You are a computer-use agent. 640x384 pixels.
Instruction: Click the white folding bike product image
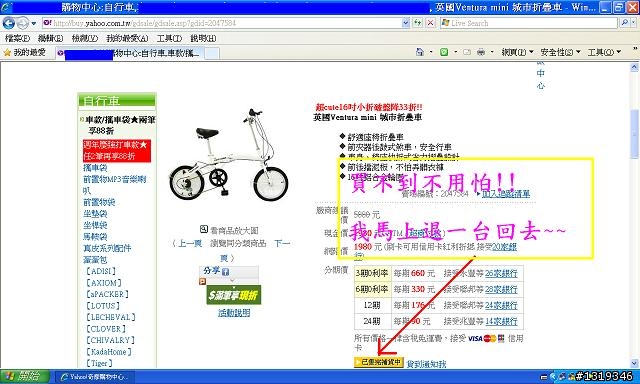pos(229,155)
